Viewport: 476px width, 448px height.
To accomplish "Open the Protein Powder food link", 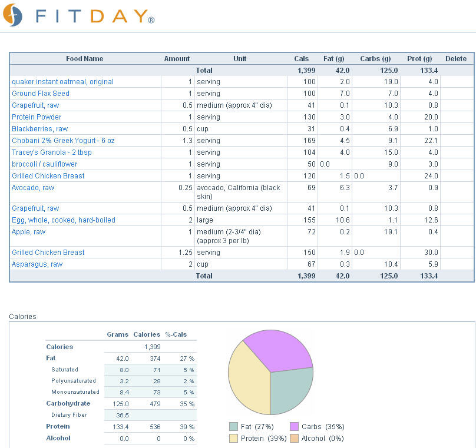I will coord(37,117).
